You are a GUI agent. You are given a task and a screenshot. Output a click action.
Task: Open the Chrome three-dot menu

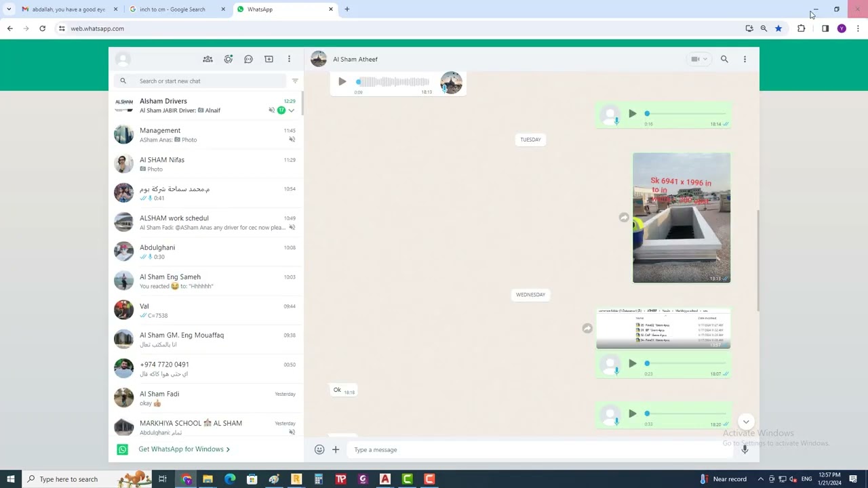pyautogui.click(x=858, y=28)
